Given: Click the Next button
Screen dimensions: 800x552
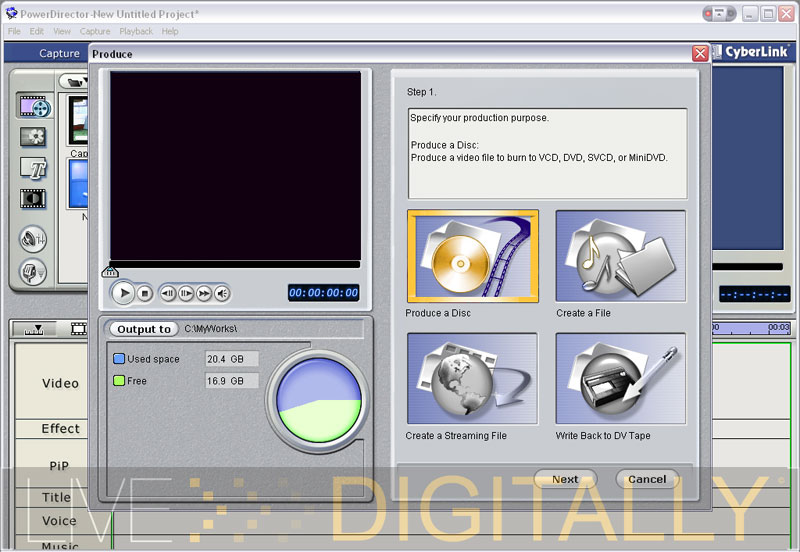Looking at the screenshot, I should pyautogui.click(x=565, y=479).
